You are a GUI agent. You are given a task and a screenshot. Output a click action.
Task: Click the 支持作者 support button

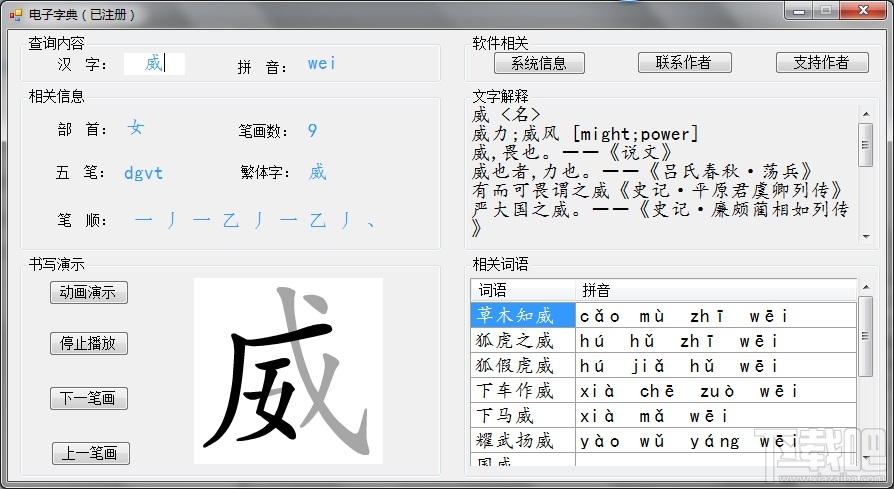[822, 62]
